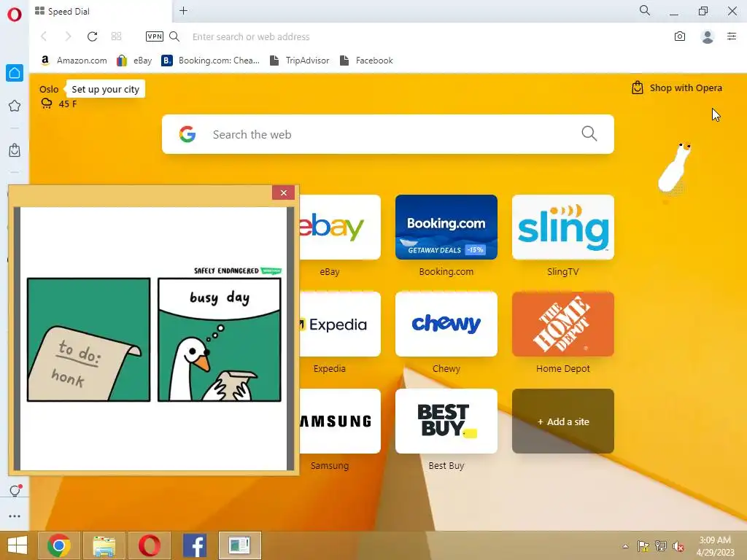Close the goose comic popup window
The height and width of the screenshot is (560, 747).
[284, 192]
